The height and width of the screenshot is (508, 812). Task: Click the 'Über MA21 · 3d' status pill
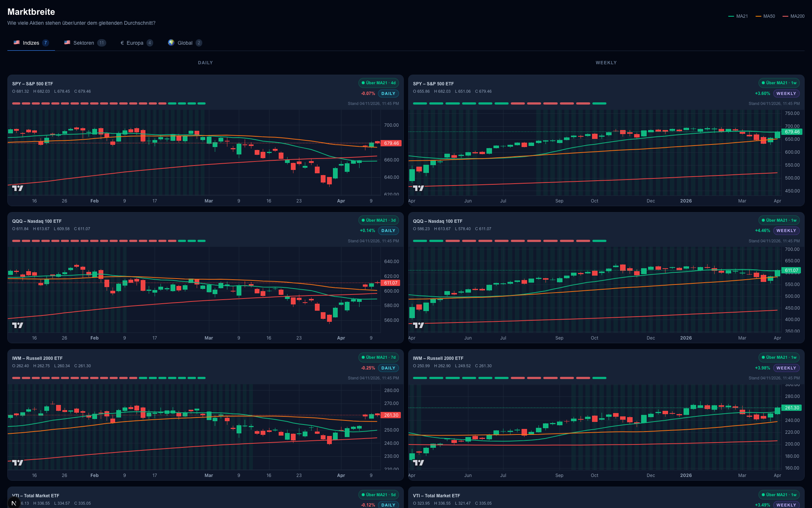pos(378,220)
